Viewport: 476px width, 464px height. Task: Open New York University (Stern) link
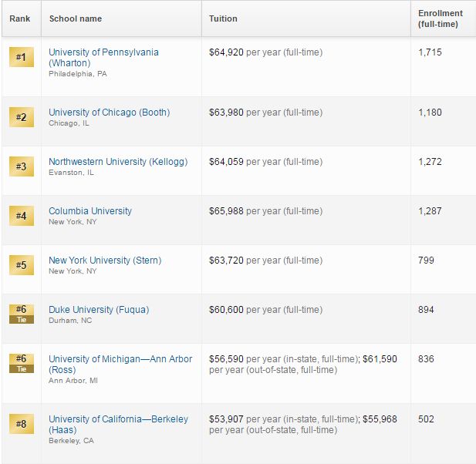[105, 261]
